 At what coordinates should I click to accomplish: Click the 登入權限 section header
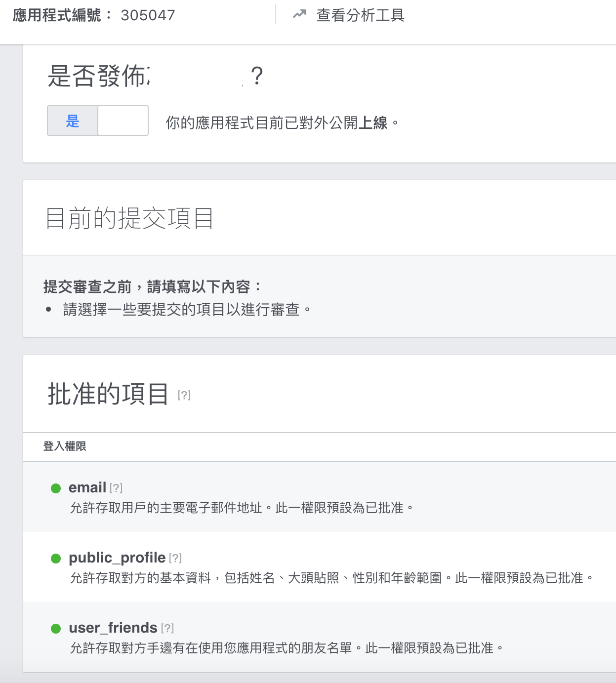point(65,446)
